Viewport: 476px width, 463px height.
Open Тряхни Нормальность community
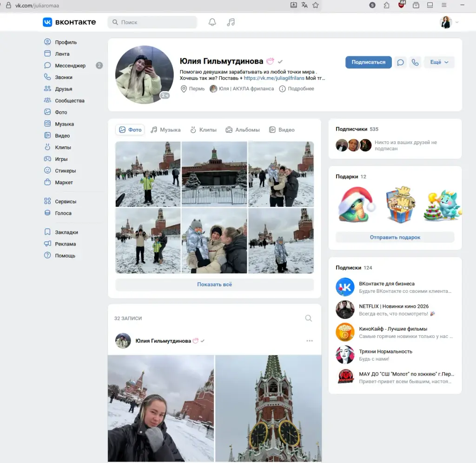pos(395,355)
